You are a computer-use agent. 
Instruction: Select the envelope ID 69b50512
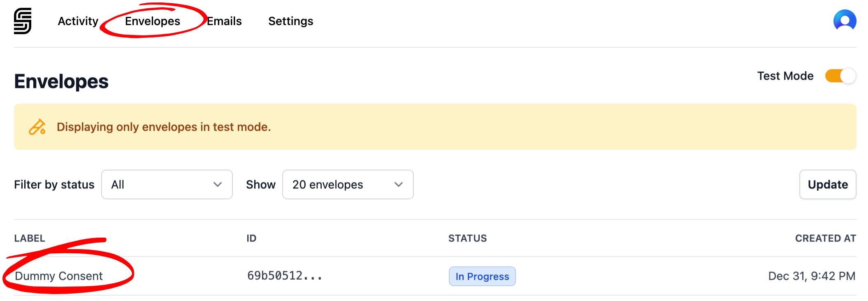[285, 276]
